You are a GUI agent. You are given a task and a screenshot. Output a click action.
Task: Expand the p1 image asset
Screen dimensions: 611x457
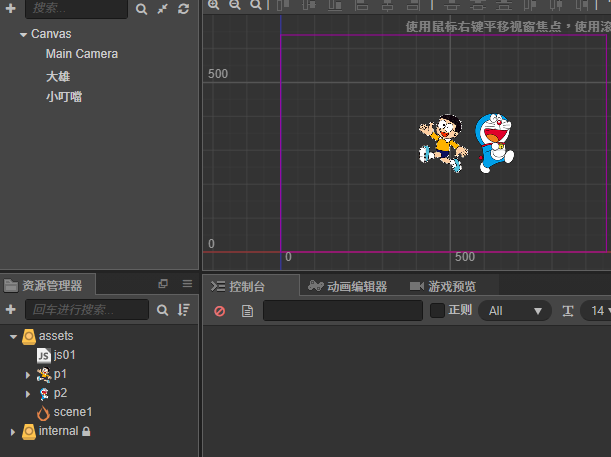pyautogui.click(x=28, y=375)
